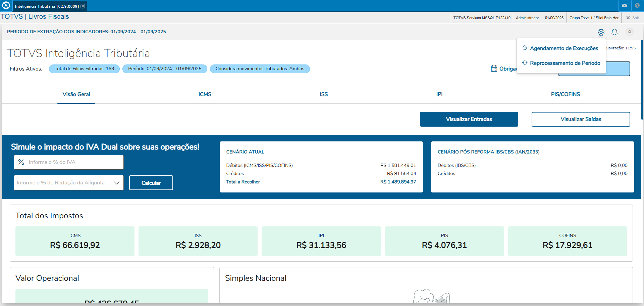Click the COFINS total card R$ 17.929,61
Viewport: 644px width, 306px height.
pyautogui.click(x=568, y=241)
